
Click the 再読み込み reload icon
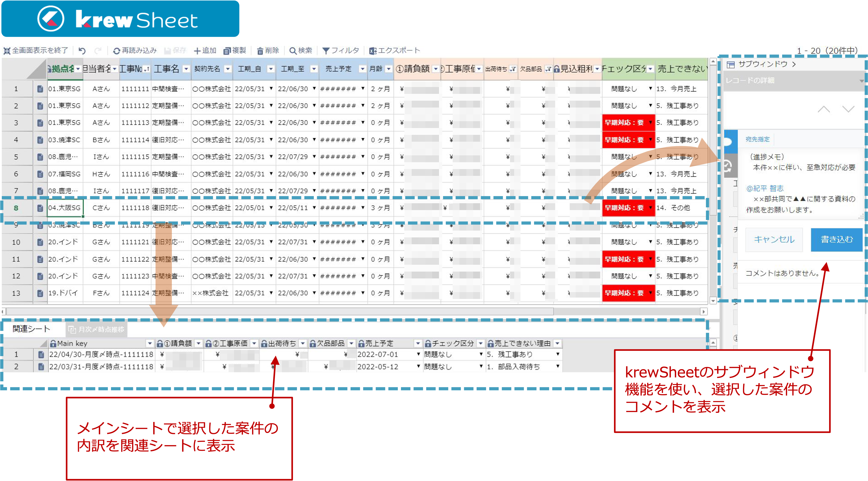[117, 51]
